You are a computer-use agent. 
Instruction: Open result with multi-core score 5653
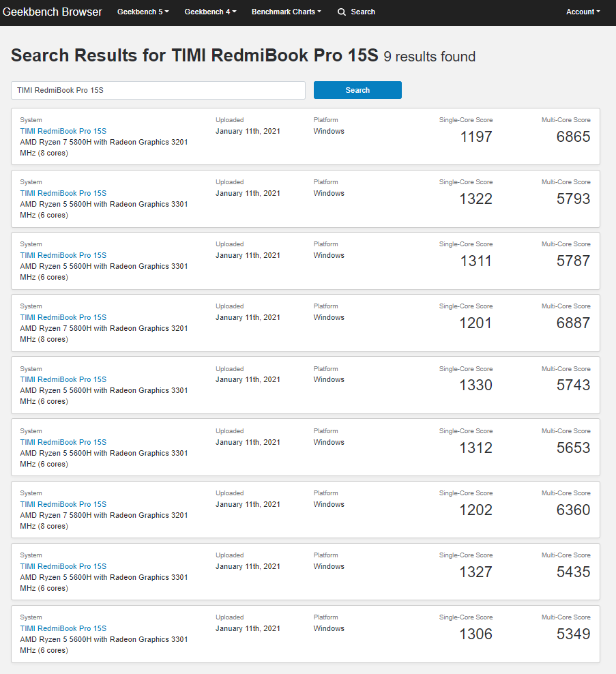[63, 442]
